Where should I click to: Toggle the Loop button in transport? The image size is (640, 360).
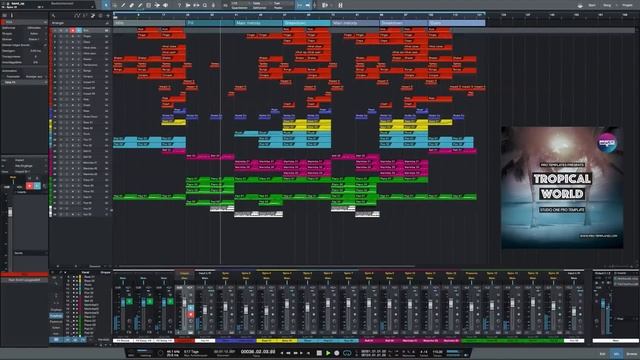tap(347, 353)
